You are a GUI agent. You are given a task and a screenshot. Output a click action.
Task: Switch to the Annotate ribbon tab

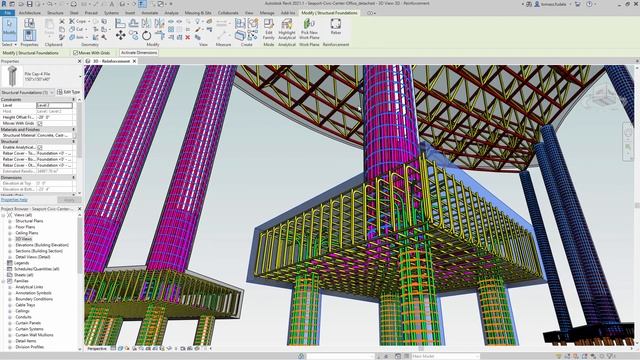coord(149,13)
